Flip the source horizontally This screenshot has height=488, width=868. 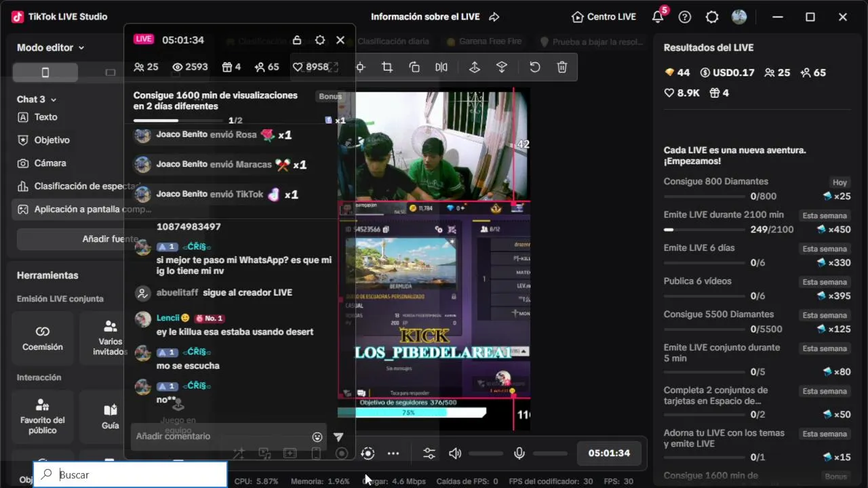click(441, 67)
